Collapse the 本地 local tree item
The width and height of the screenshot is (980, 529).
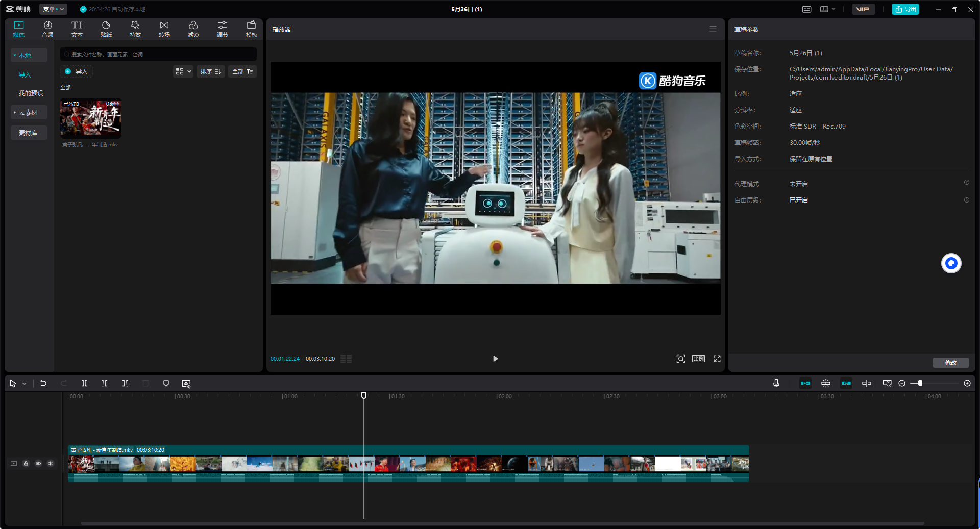pos(29,55)
